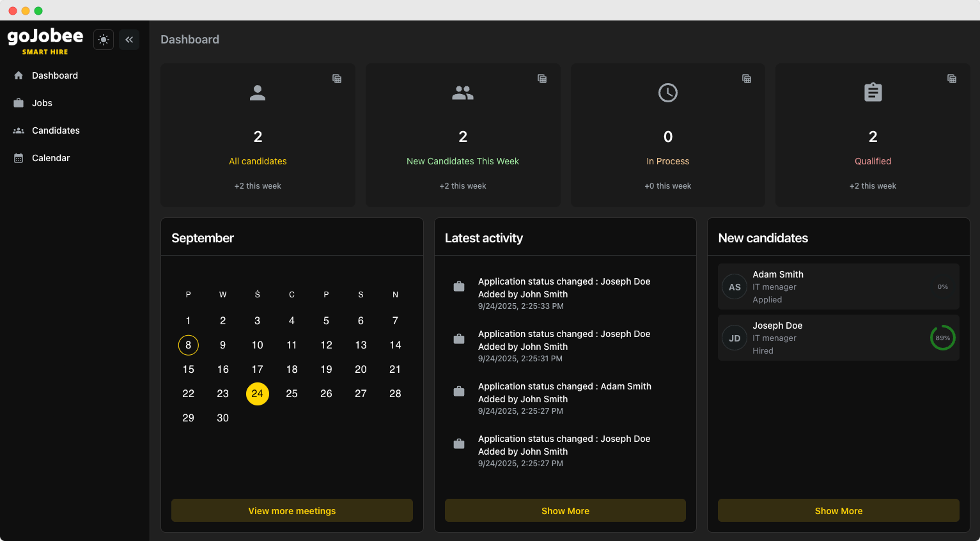Click the single person icon above All candidates
The height and width of the screenshot is (541, 980).
click(x=258, y=93)
